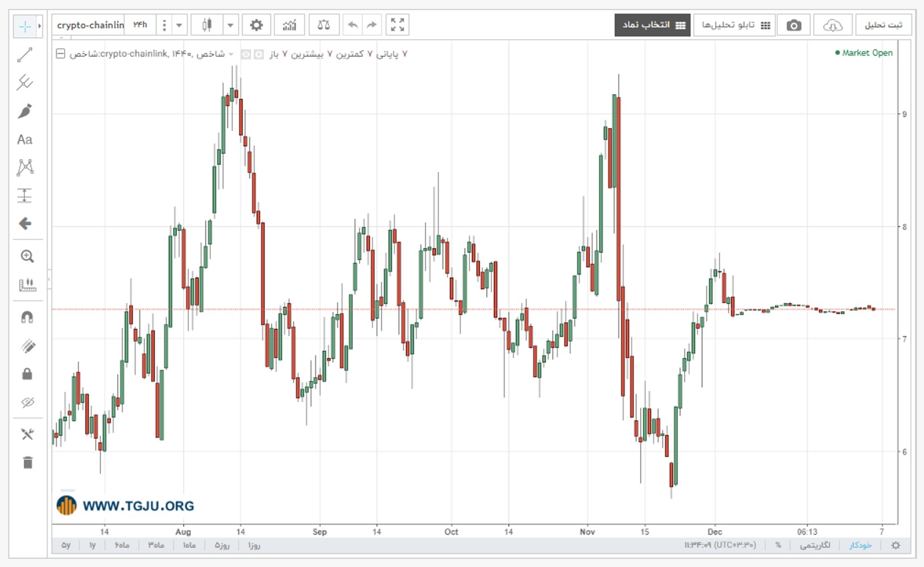Image resolution: width=924 pixels, height=567 pixels.
Task: Expand the cursor tool options arrow
Action: [x=39, y=26]
